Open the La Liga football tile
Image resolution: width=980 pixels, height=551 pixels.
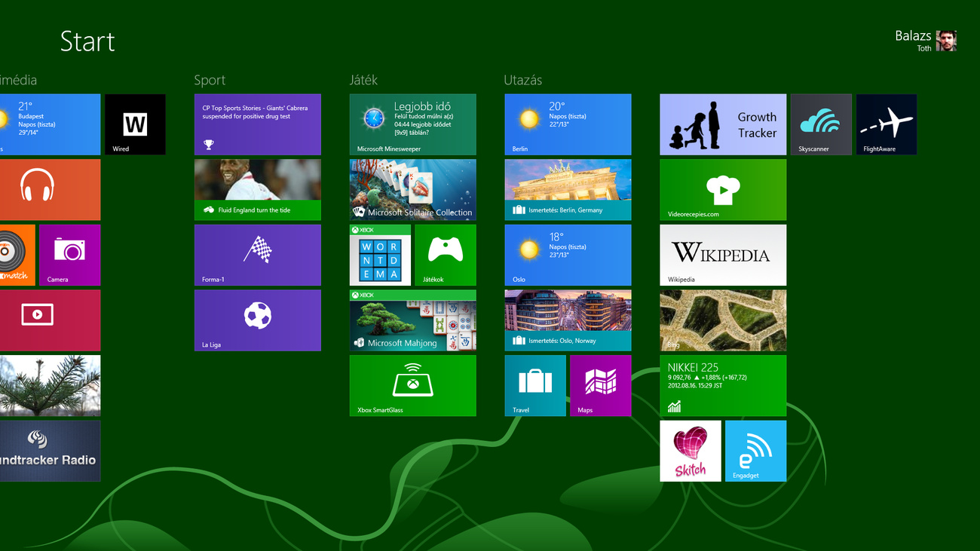(x=257, y=320)
